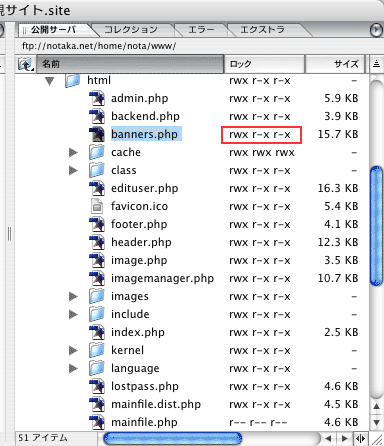Viewport: 384px width, 446px height.
Task: Click the footer.php file icon
Action: 97,224
